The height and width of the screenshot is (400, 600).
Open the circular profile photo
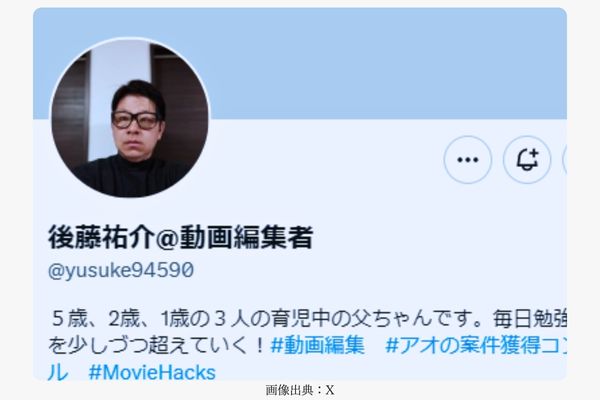point(130,118)
